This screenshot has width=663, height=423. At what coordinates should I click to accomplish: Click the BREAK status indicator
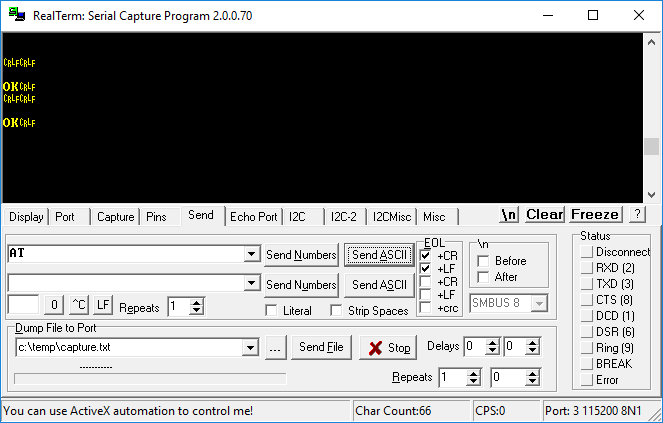tap(586, 364)
